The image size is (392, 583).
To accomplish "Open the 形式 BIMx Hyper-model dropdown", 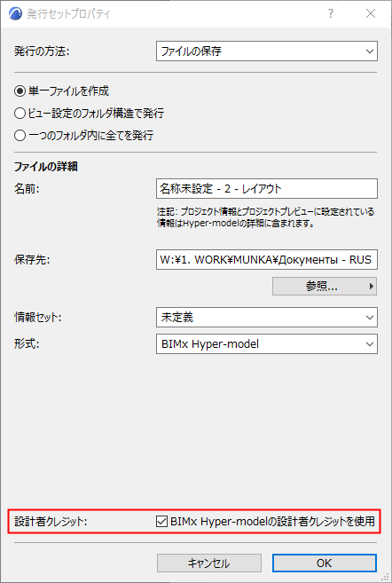I will click(267, 344).
